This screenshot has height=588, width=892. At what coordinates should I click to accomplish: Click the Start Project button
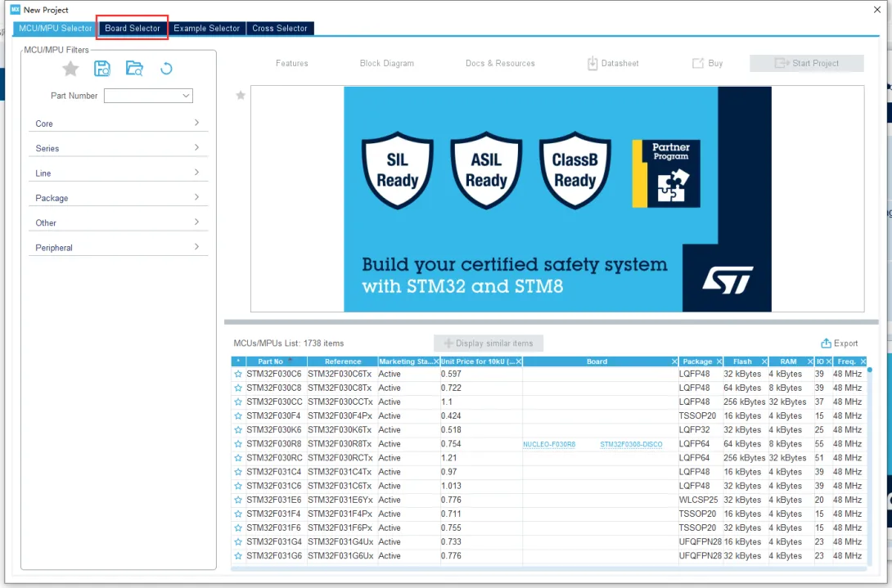coord(806,63)
